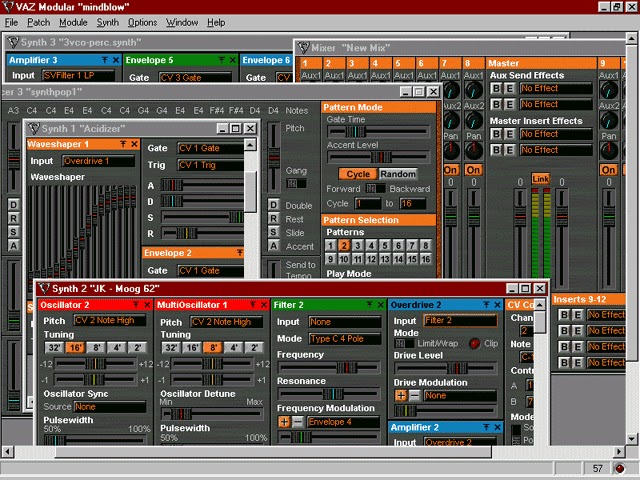This screenshot has height=480, width=640.
Task: Click minus button under Frequency Modulation
Action: tap(298, 422)
